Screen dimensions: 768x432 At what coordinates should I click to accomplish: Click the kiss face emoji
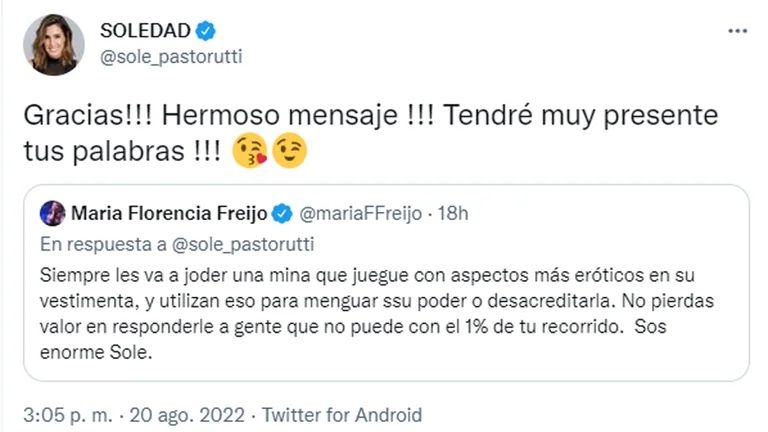coord(250,150)
